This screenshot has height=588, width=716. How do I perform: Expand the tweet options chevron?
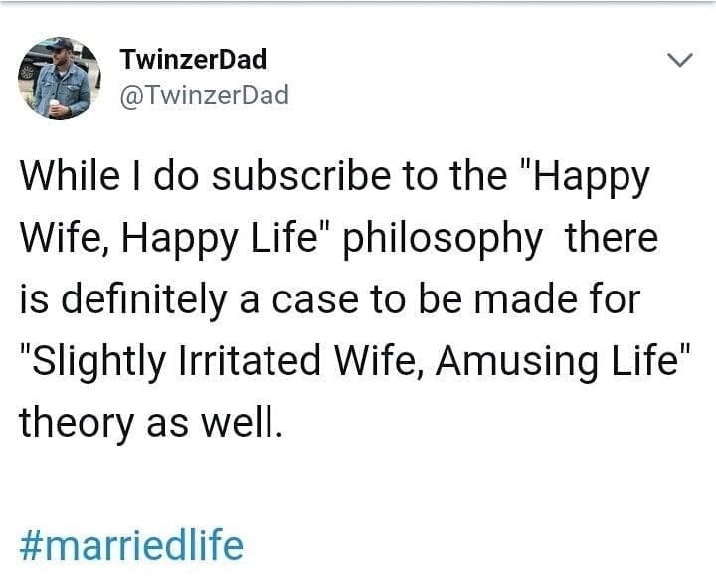(x=678, y=61)
